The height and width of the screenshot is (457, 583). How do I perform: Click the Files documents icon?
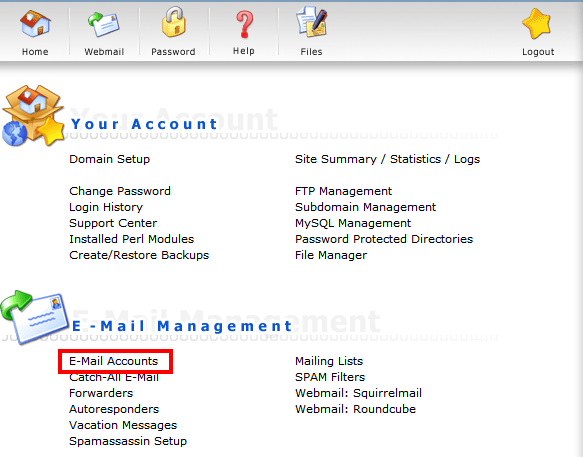tap(312, 22)
